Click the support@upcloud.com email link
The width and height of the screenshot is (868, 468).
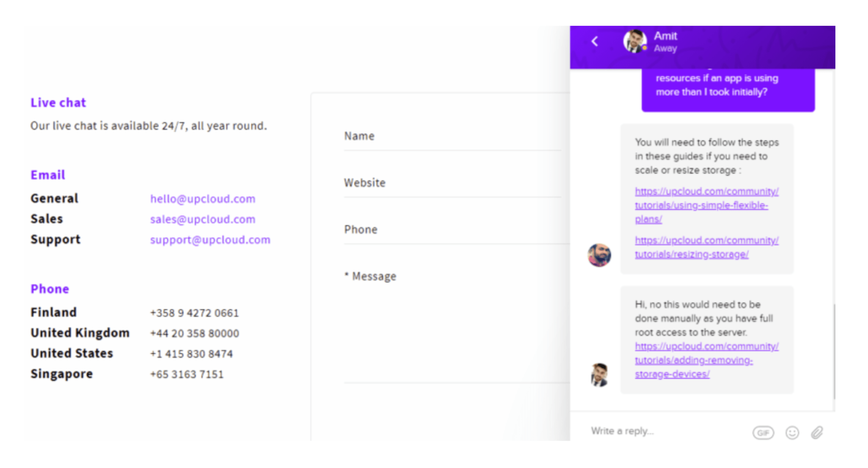pyautogui.click(x=211, y=240)
